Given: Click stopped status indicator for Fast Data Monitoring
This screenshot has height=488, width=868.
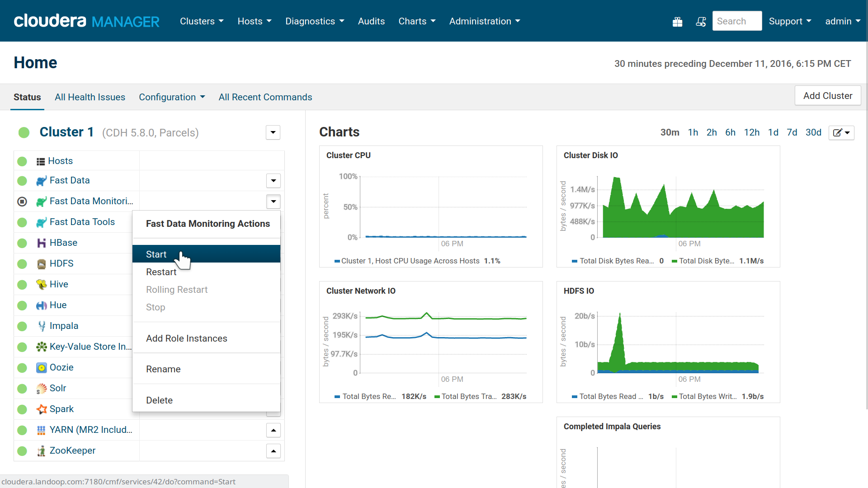Looking at the screenshot, I should pyautogui.click(x=22, y=202).
